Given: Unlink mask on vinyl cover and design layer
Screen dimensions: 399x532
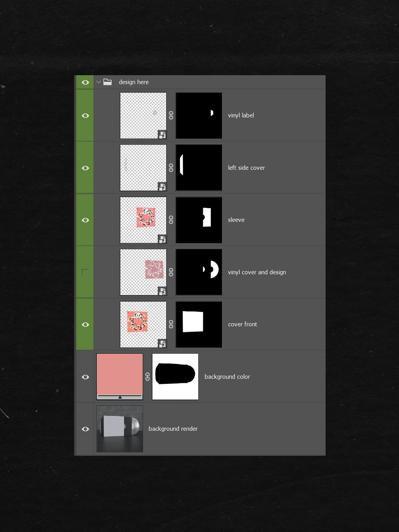Looking at the screenshot, I should click(x=171, y=272).
